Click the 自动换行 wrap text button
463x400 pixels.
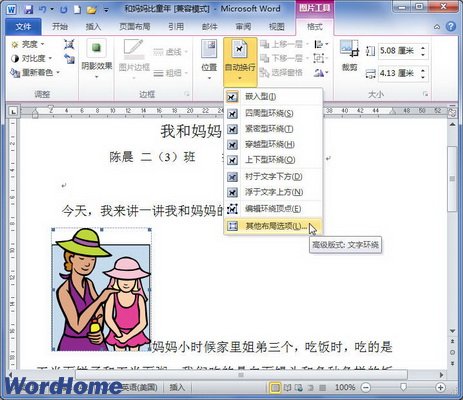(240, 61)
